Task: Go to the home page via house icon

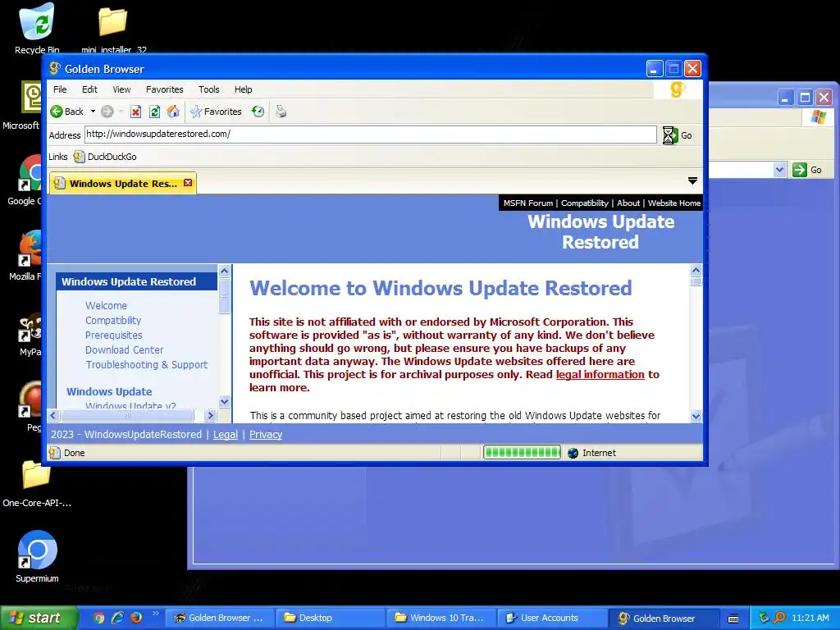Action: pos(173,112)
